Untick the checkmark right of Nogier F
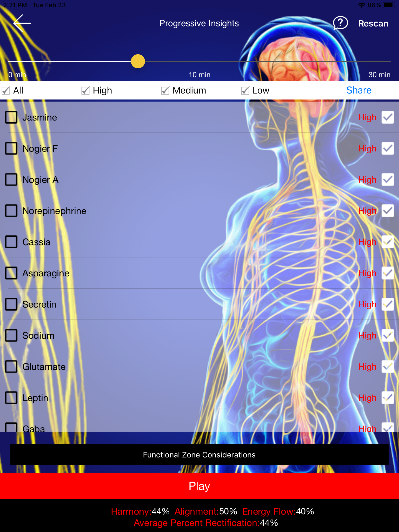This screenshot has height=532, width=399. pos(388,148)
